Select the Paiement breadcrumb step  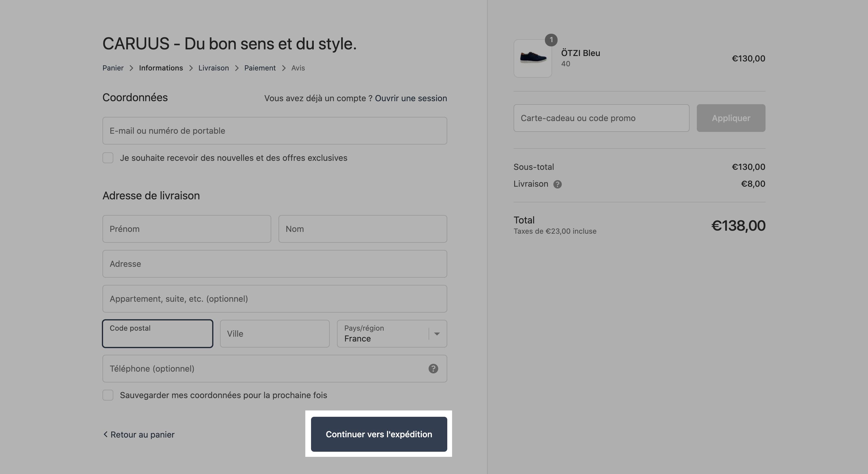pos(260,68)
